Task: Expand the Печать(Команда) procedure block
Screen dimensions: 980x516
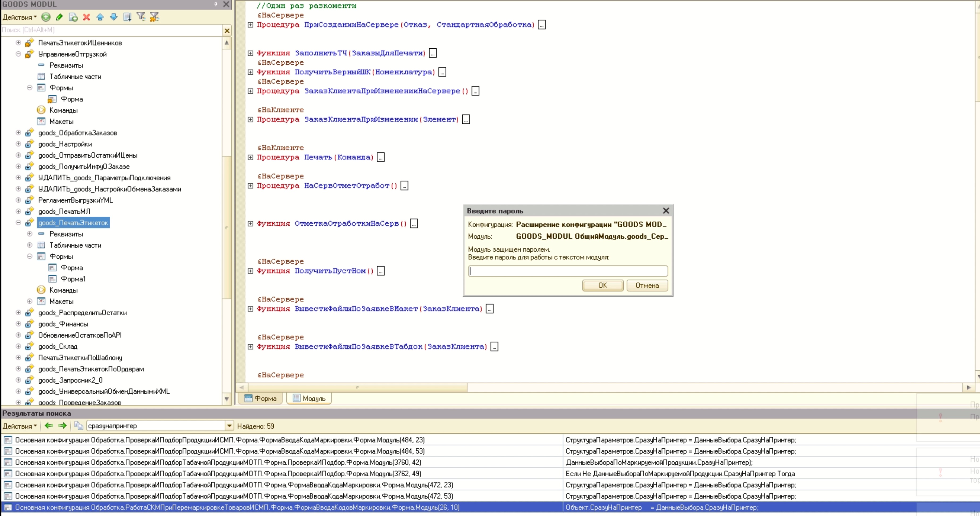Action: pyautogui.click(x=250, y=157)
